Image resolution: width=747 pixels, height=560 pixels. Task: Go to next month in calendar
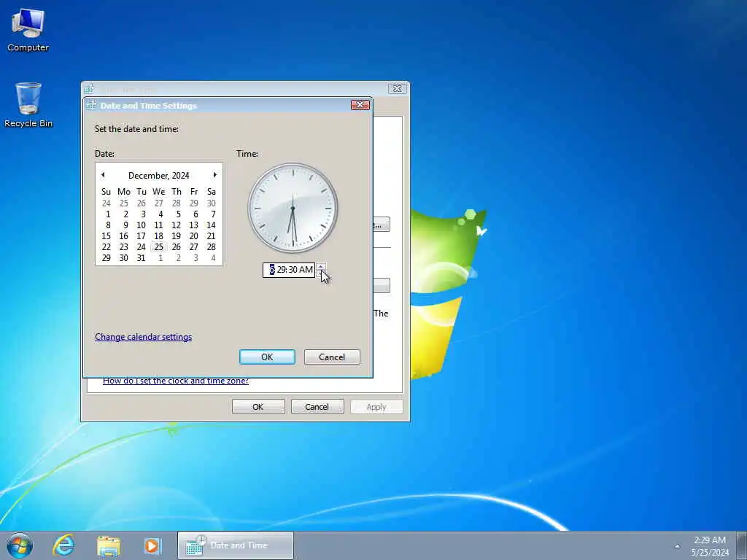[215, 175]
